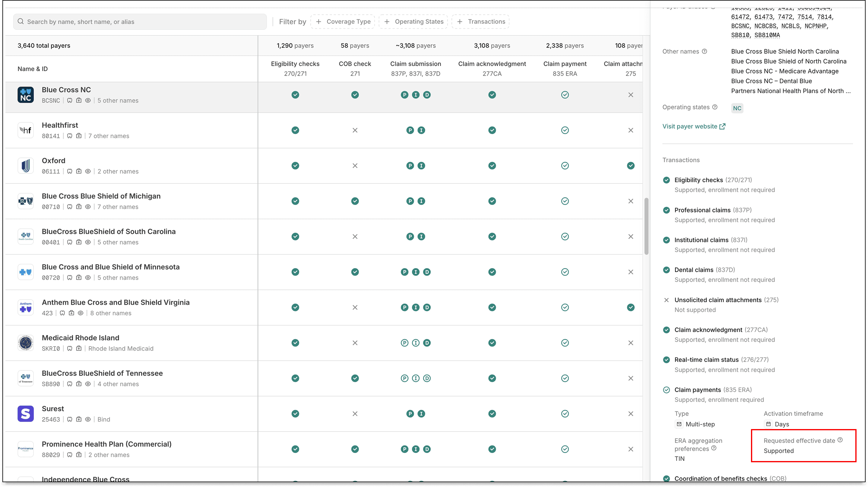Select the D dental claims badge for Blue Cross NC

[427, 95]
